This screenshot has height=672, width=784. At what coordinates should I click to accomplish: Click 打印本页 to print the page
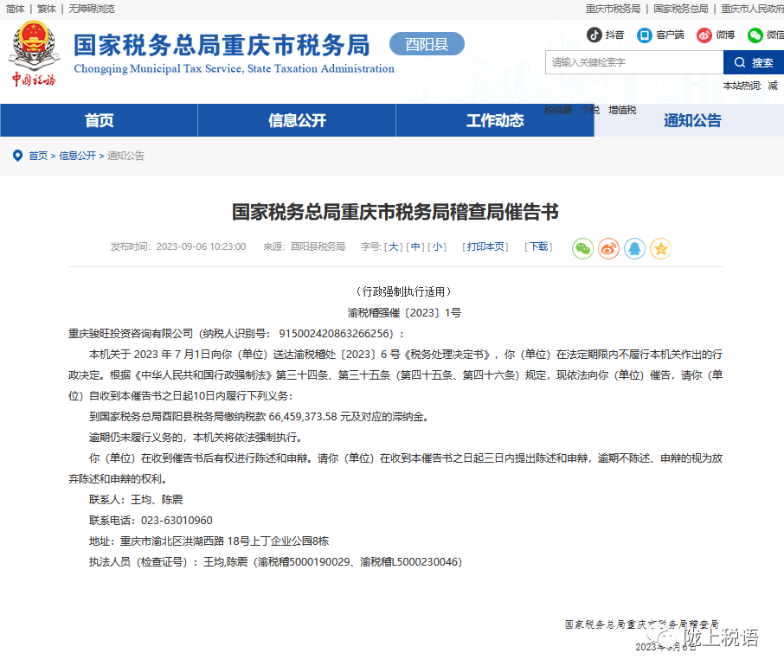click(485, 246)
